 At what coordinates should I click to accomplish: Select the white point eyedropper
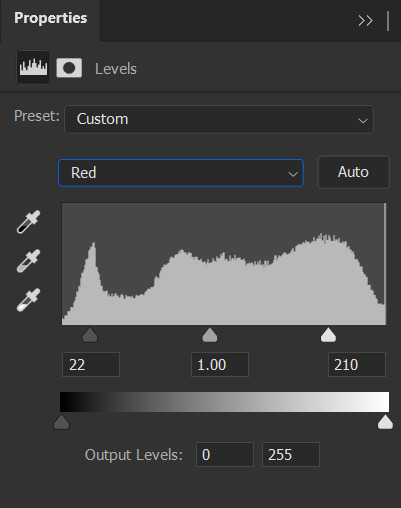[x=28, y=300]
